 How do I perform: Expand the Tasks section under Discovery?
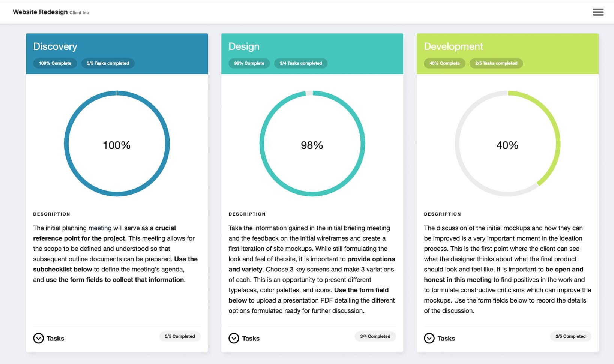click(55, 338)
